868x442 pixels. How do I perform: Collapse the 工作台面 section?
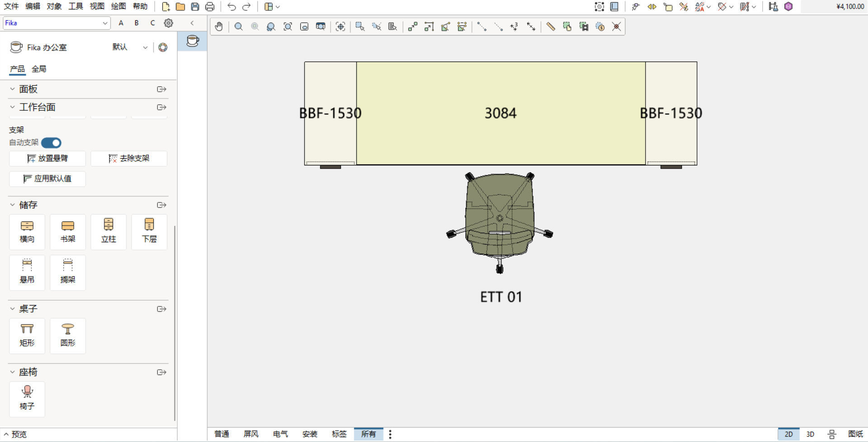[x=12, y=108]
